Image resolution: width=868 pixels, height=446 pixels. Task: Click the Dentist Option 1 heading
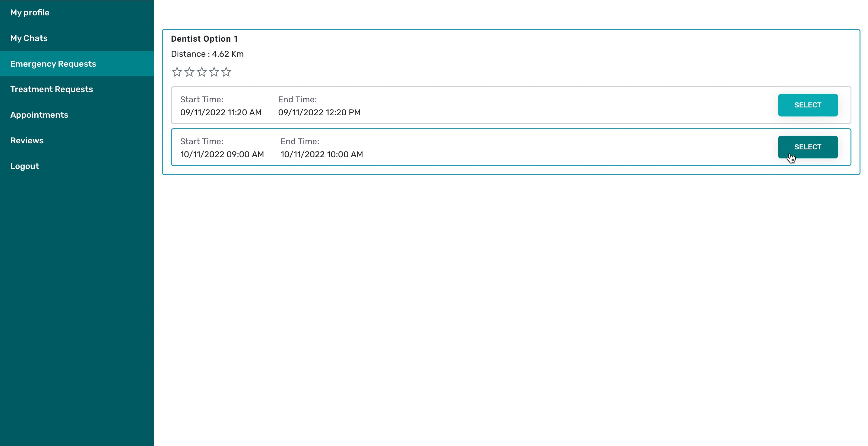(204, 39)
